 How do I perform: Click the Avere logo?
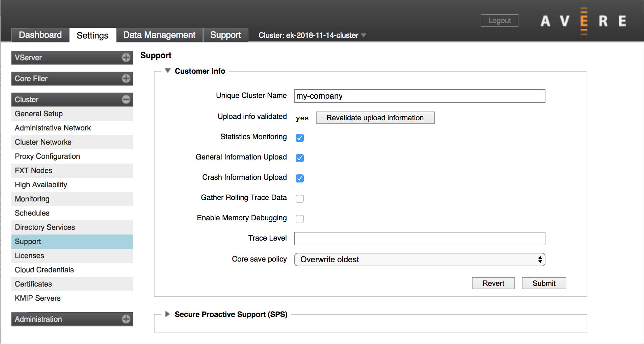click(x=583, y=21)
